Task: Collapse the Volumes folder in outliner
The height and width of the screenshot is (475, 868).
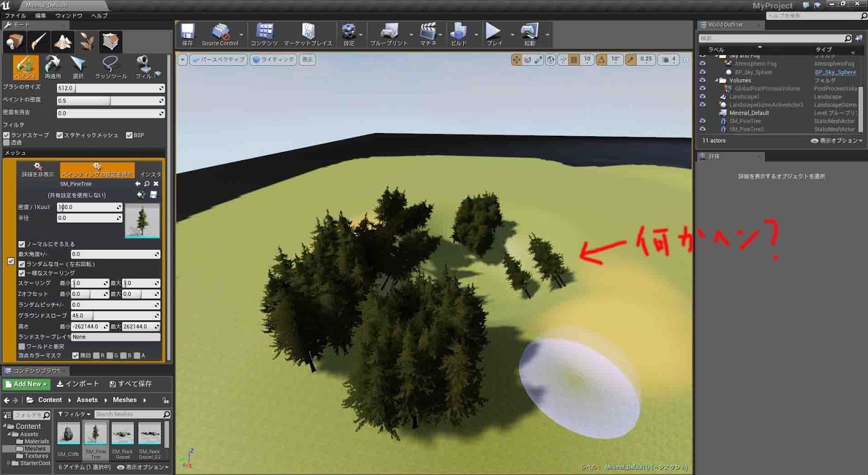Action: (717, 80)
